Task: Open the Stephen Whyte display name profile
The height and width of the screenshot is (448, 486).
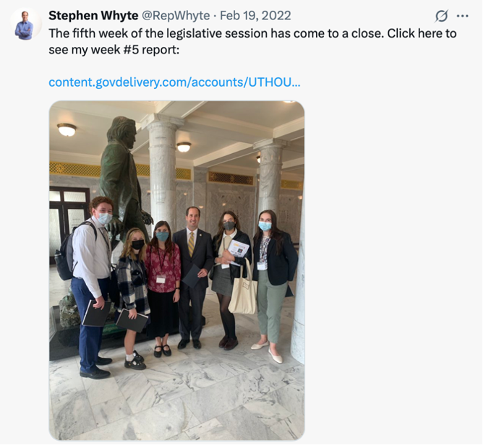Action: point(94,15)
